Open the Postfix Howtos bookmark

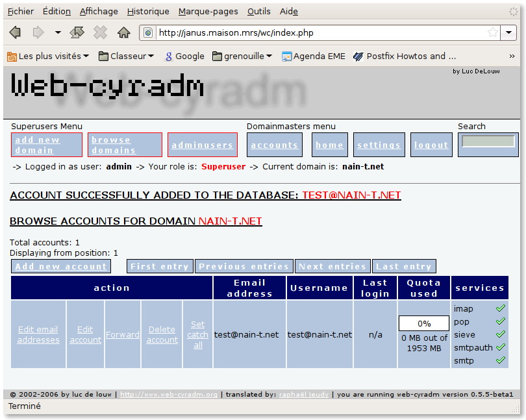pyautogui.click(x=404, y=56)
